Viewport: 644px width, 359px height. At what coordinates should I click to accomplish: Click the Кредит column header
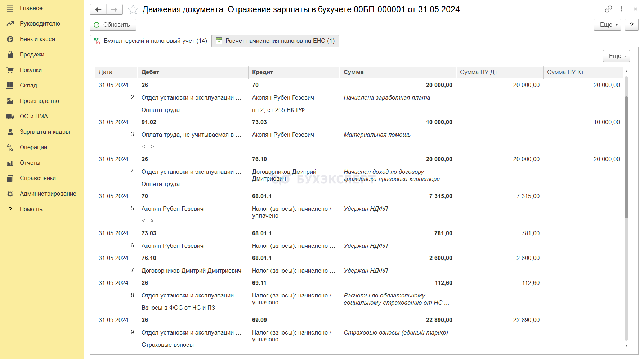coord(294,72)
